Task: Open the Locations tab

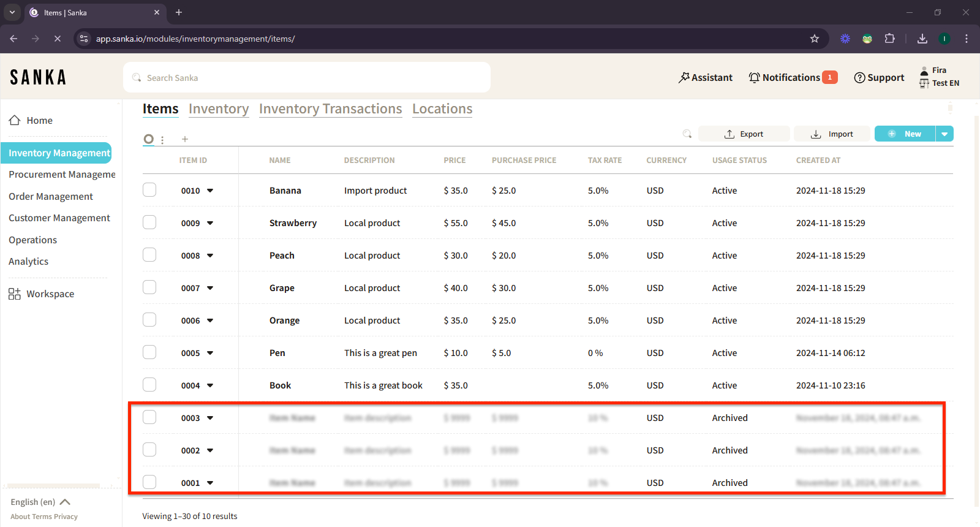Action: 442,108
